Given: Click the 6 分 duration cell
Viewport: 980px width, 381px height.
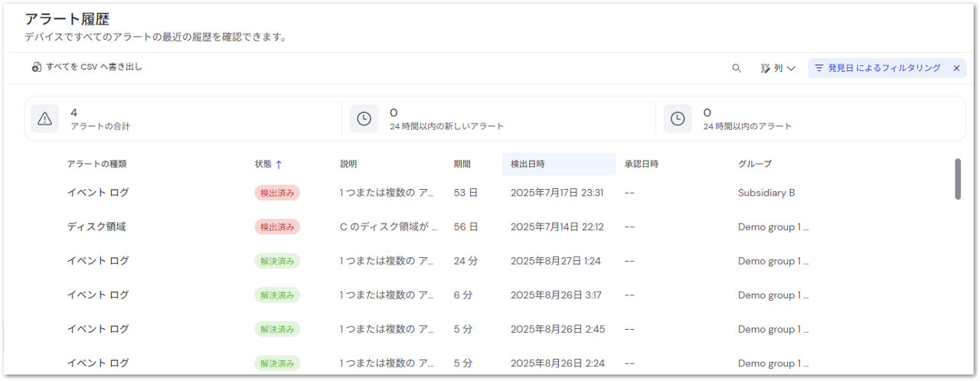Looking at the screenshot, I should click(463, 295).
